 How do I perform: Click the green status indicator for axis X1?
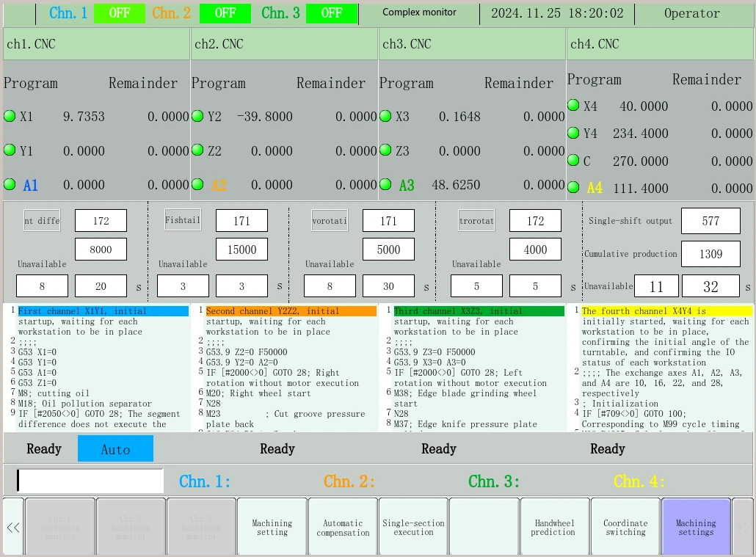click(x=10, y=116)
